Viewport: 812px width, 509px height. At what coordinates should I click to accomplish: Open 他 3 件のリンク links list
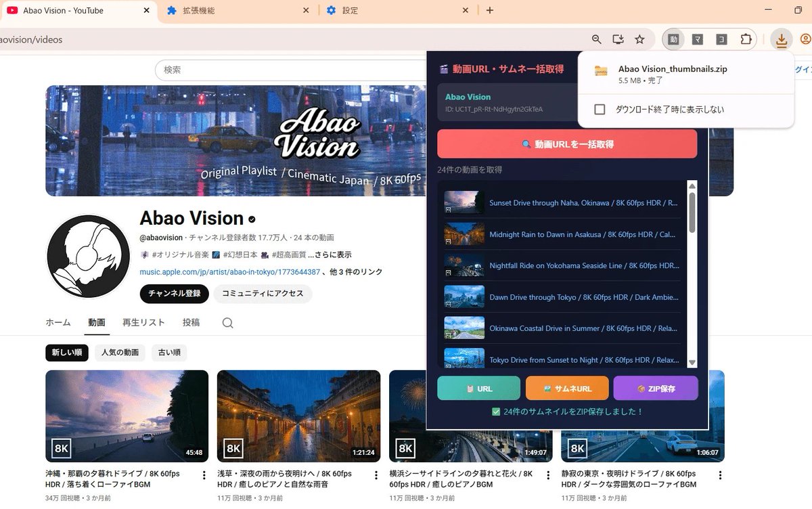pyautogui.click(x=356, y=272)
